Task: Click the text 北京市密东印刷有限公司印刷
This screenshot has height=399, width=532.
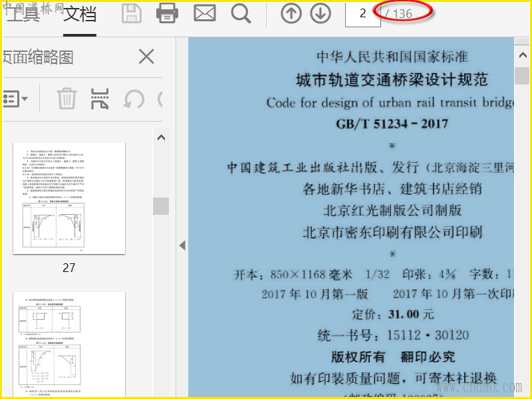Action: (392, 232)
